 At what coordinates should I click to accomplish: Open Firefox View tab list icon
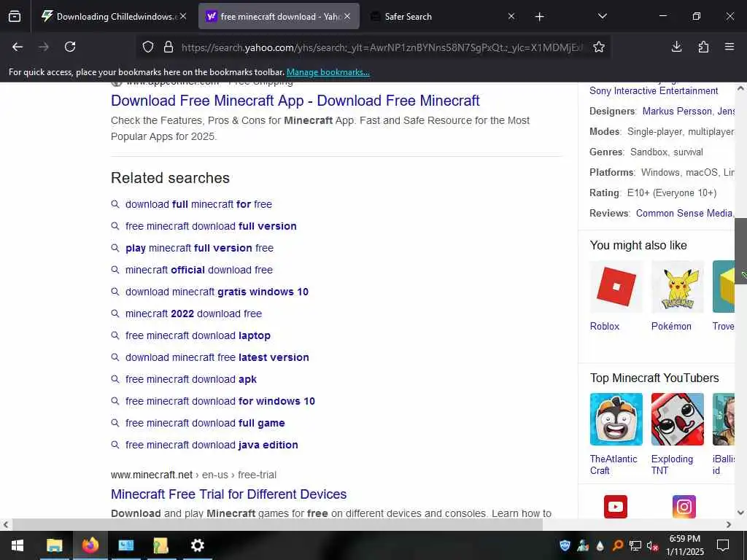[15, 17]
